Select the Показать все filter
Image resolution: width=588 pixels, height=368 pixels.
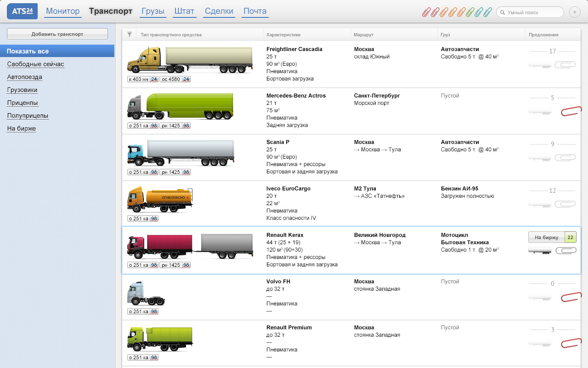[57, 51]
